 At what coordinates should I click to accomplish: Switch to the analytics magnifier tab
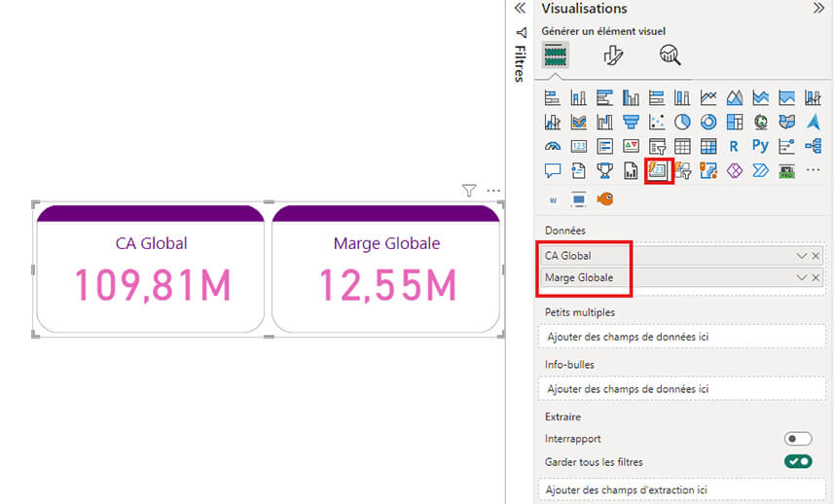coord(671,54)
